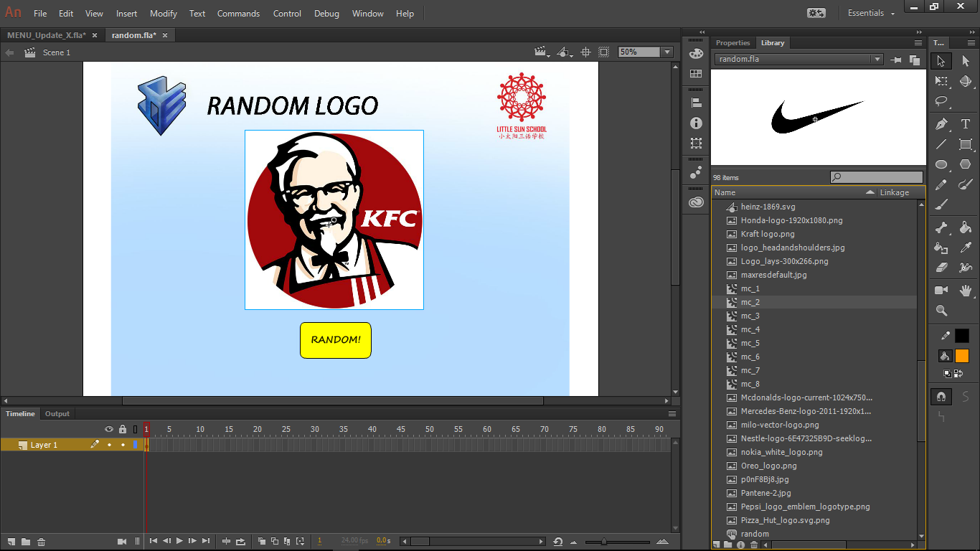Open the Commands menu
Screen dimensions: 980x551
pos(239,14)
